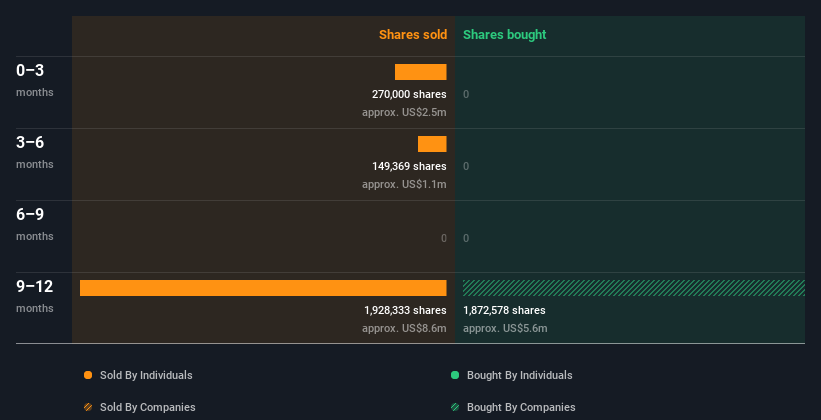Click the 3–6 months orange sold bar

point(432,144)
